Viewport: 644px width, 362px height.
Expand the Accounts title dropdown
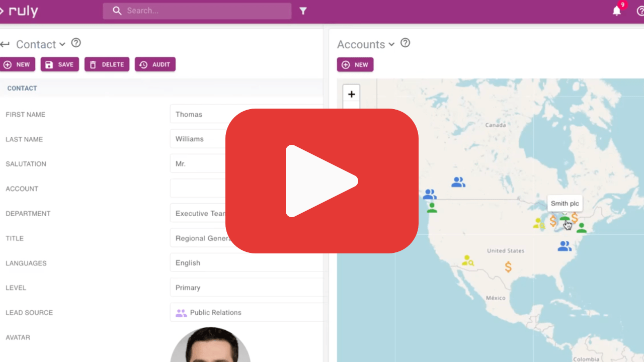(391, 44)
